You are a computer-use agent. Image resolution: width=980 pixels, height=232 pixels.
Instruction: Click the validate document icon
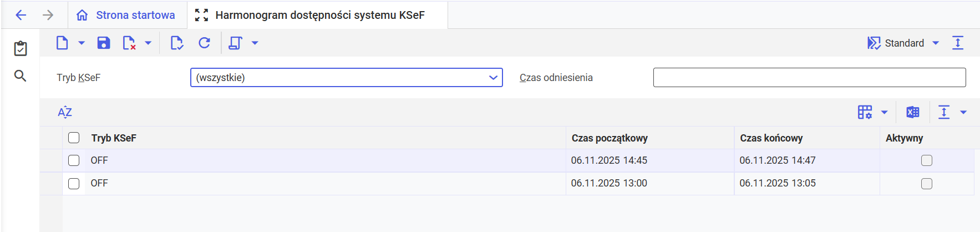click(x=176, y=43)
